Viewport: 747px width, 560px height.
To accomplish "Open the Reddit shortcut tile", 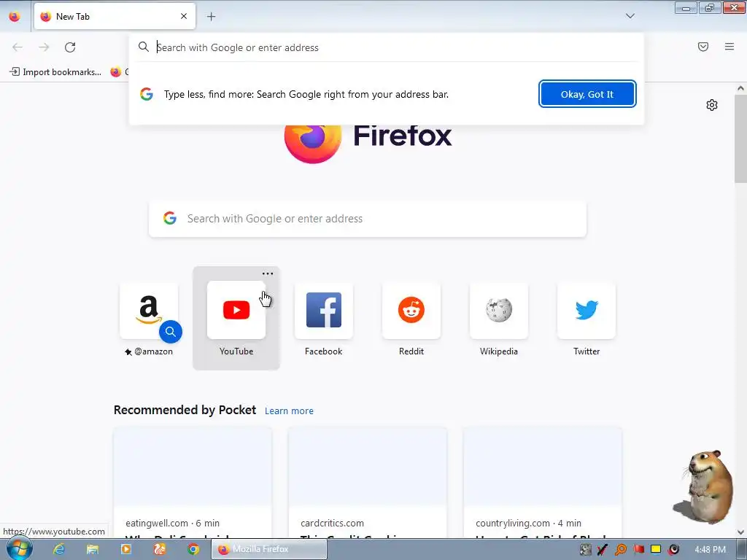I will point(411,319).
